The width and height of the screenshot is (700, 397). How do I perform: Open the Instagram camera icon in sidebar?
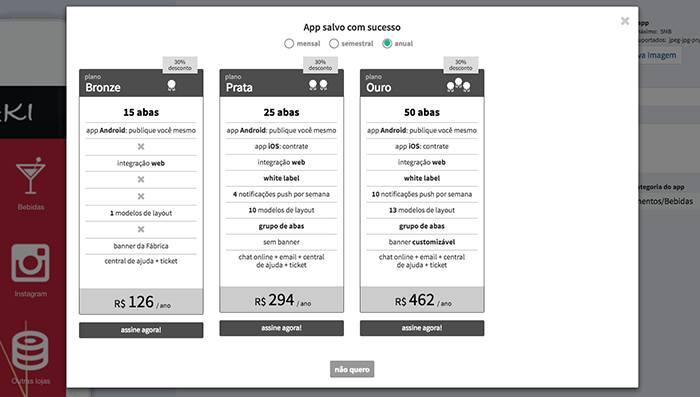pos(30,263)
